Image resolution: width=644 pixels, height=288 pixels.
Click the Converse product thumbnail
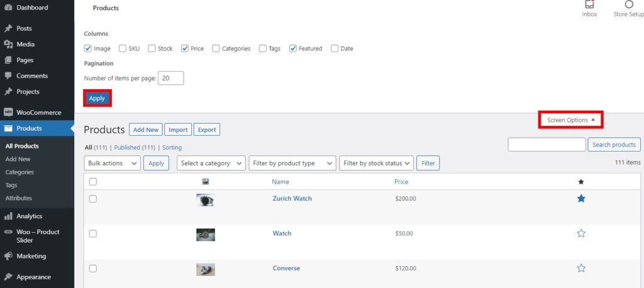[206, 270]
